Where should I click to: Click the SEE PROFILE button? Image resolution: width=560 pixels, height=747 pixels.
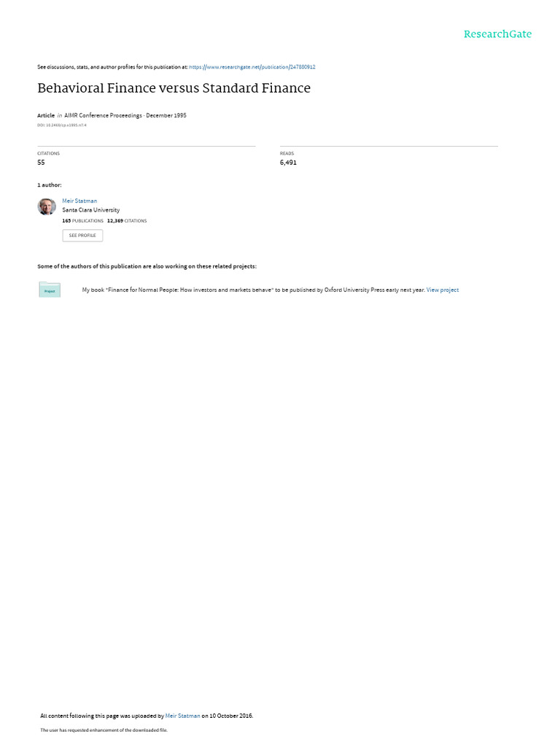82,236
